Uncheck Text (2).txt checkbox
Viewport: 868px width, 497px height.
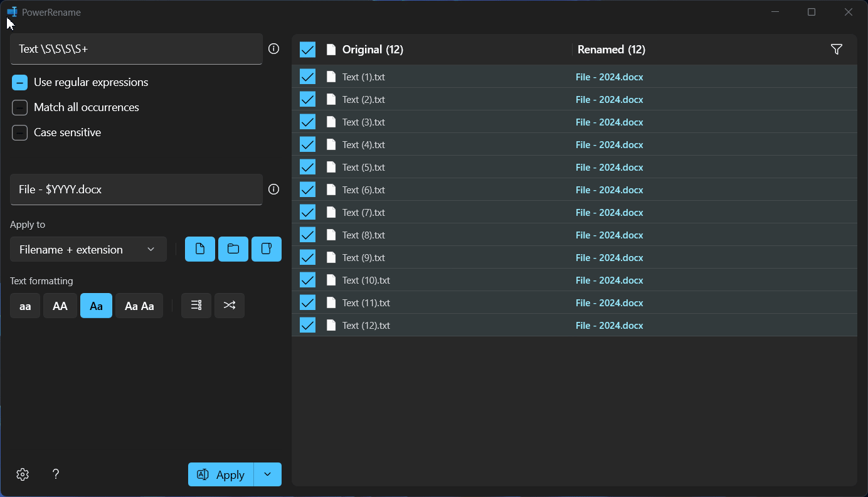pyautogui.click(x=307, y=99)
